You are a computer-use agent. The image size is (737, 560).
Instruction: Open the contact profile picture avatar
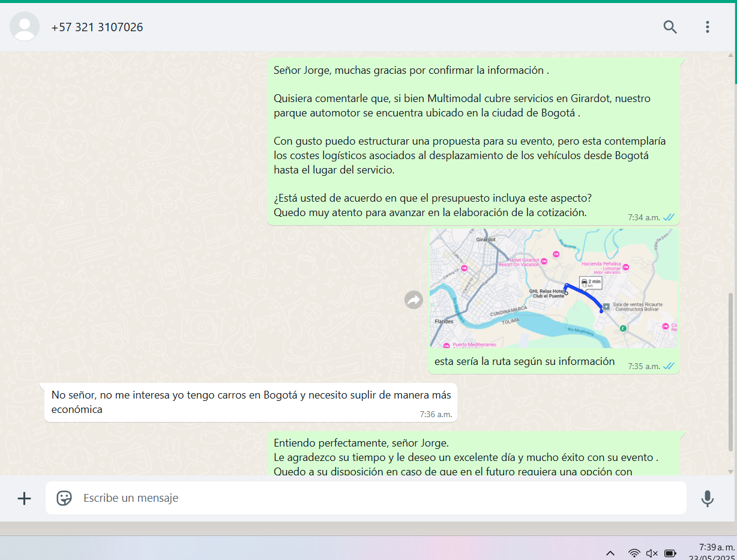click(x=25, y=27)
